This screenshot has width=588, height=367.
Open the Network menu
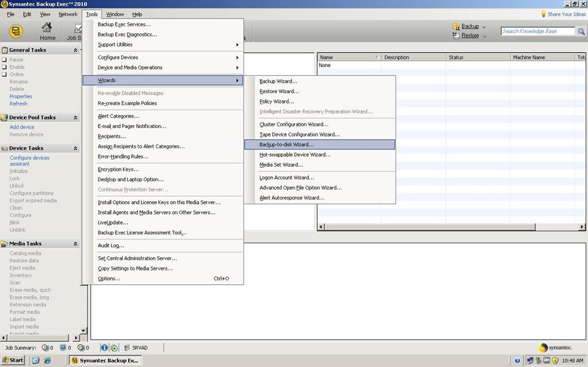(x=68, y=14)
